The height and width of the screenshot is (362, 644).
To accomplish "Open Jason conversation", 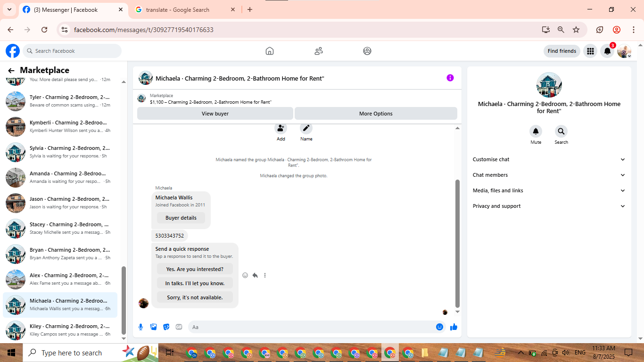I will pyautogui.click(x=60, y=203).
